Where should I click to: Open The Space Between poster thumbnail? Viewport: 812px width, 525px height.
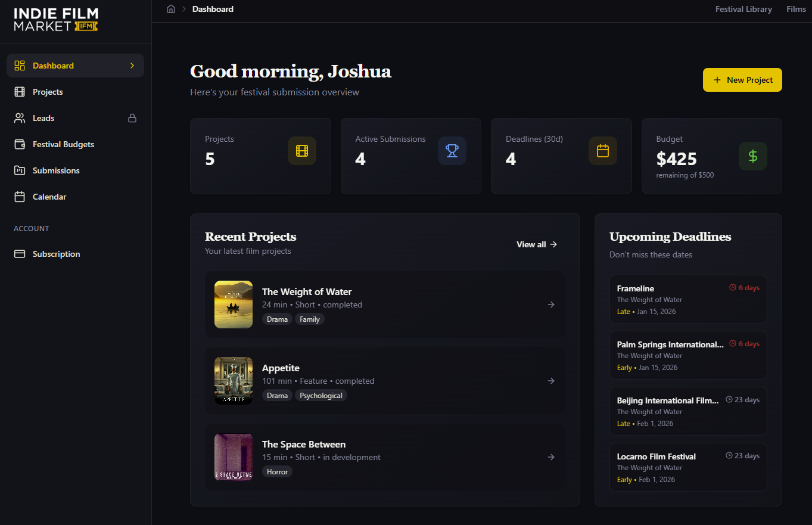[x=233, y=457]
